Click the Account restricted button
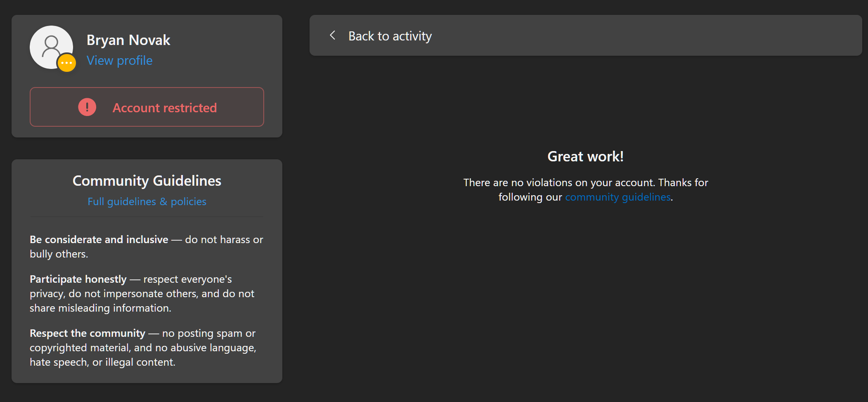This screenshot has height=402, width=868. coord(147,107)
